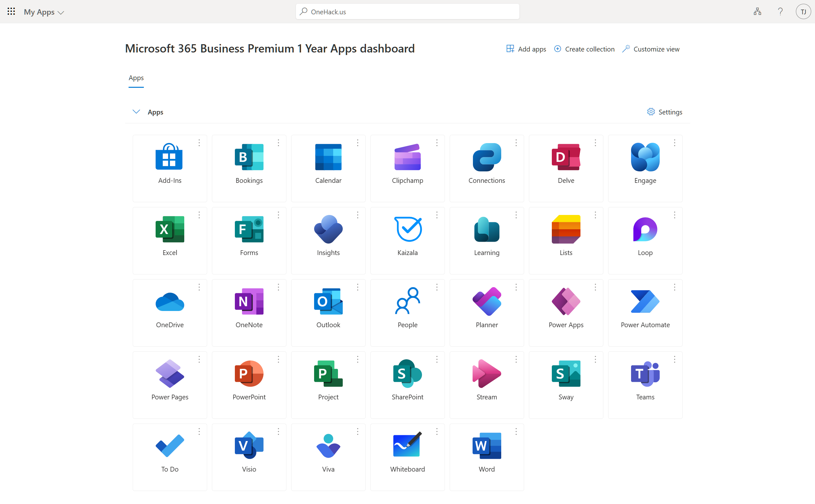Expand the My Apps dropdown

click(44, 12)
